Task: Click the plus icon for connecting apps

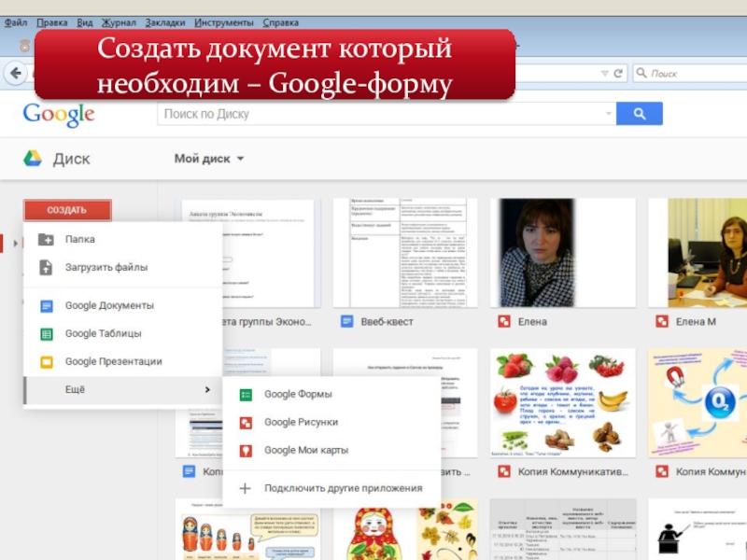Action: 245,488
